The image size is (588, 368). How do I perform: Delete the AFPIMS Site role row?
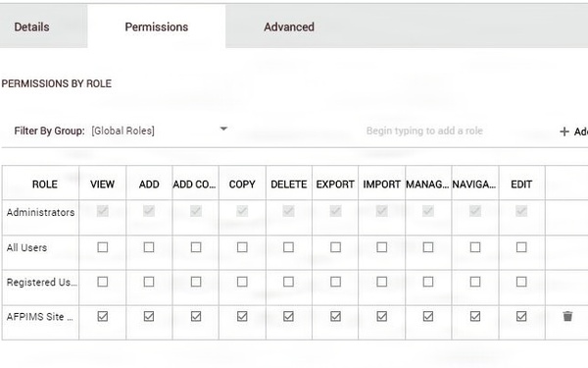(x=567, y=316)
